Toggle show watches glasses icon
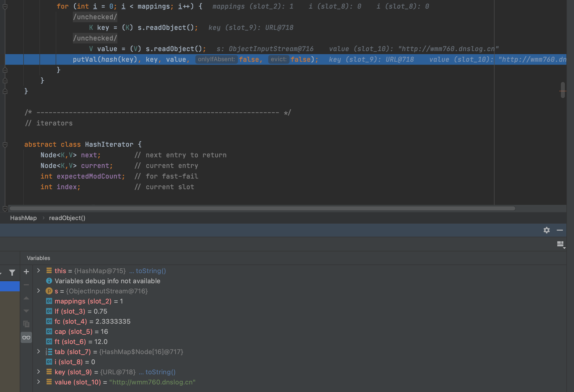574x392 pixels. (26, 337)
